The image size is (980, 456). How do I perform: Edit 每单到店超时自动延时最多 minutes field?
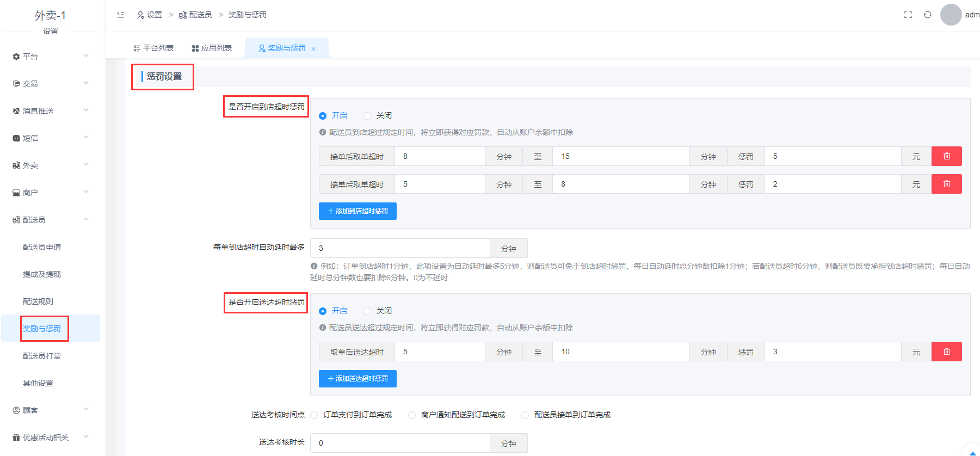tap(400, 248)
